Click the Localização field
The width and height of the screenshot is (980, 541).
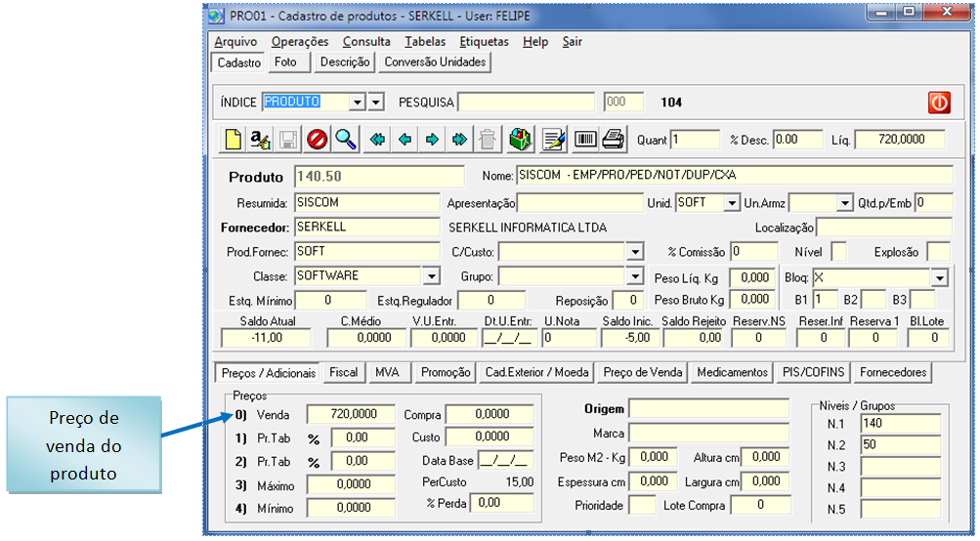tap(884, 227)
